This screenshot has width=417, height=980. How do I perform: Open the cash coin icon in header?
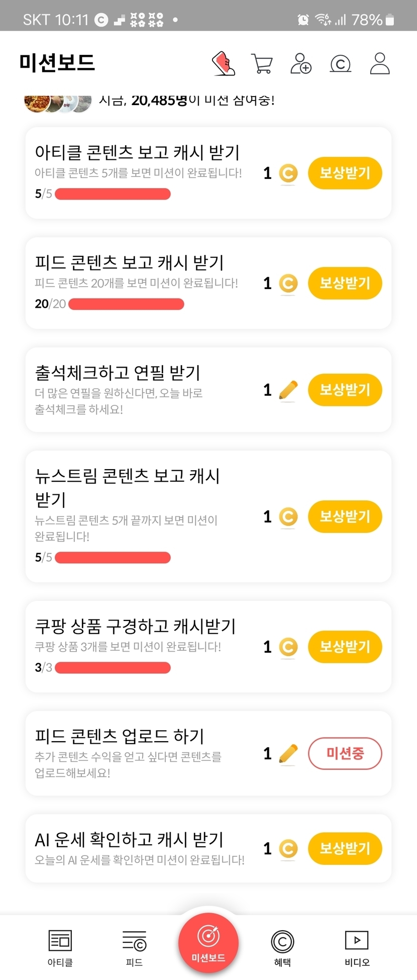pyautogui.click(x=340, y=64)
